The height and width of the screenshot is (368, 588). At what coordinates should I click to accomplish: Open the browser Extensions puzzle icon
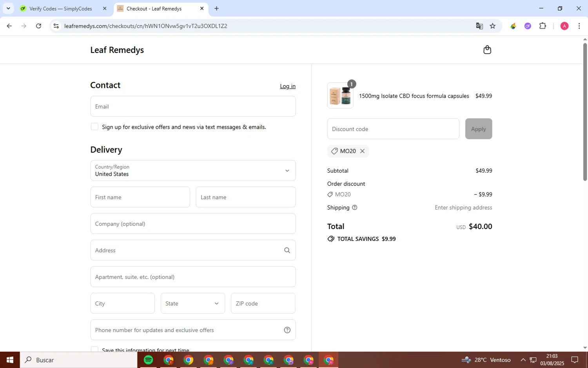[543, 26]
